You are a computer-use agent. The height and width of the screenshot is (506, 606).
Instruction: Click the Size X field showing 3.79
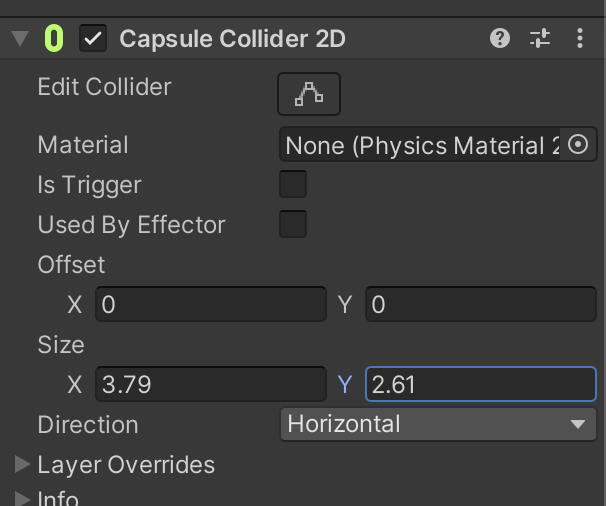click(211, 384)
